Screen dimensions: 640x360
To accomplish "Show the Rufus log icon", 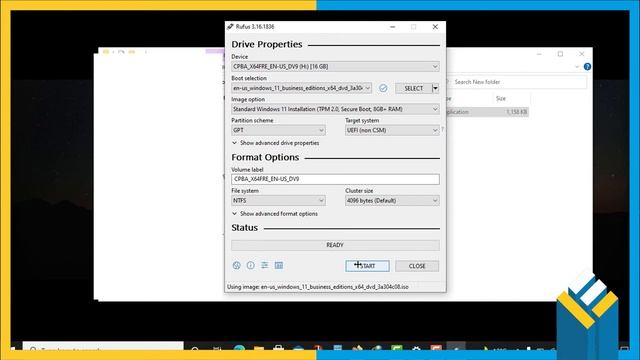I will coord(279,266).
